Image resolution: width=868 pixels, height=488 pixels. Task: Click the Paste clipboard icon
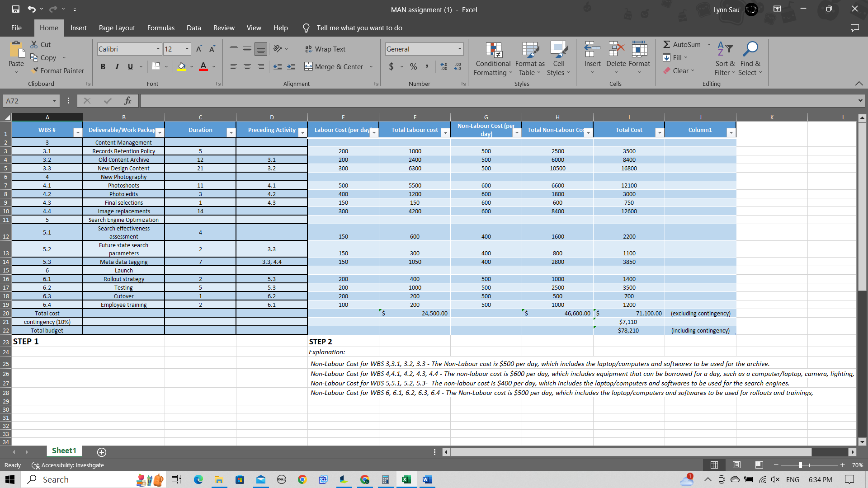pyautogui.click(x=16, y=50)
